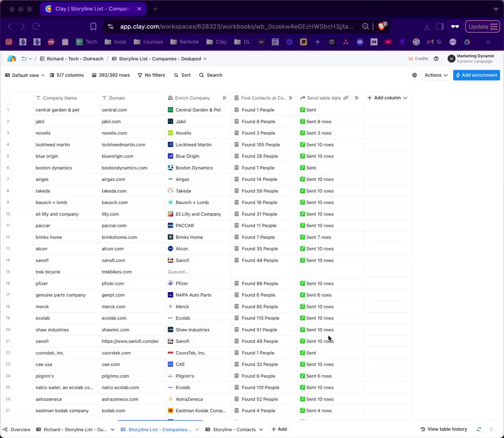The image size is (504, 438).
Task: Go back with browser back arrow
Action: [10, 26]
